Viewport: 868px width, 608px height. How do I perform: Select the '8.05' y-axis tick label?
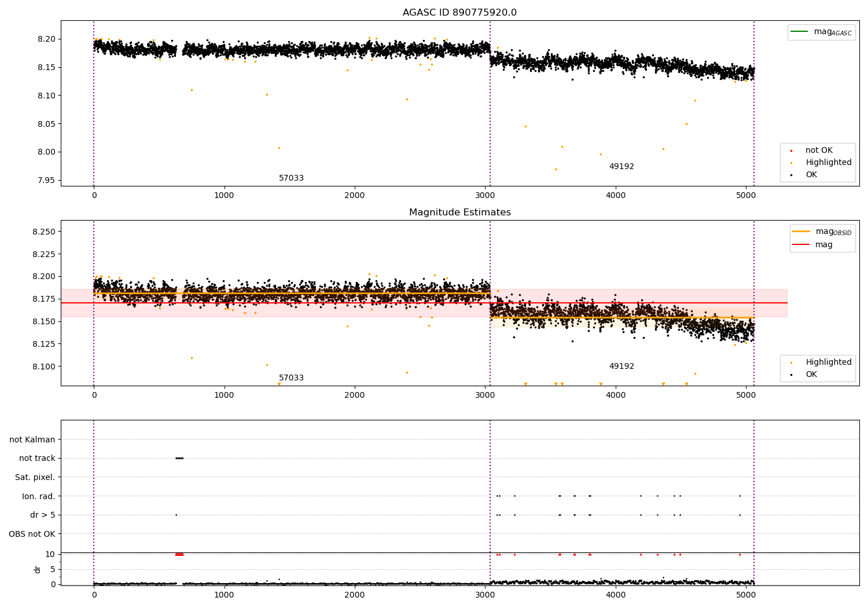46,124
